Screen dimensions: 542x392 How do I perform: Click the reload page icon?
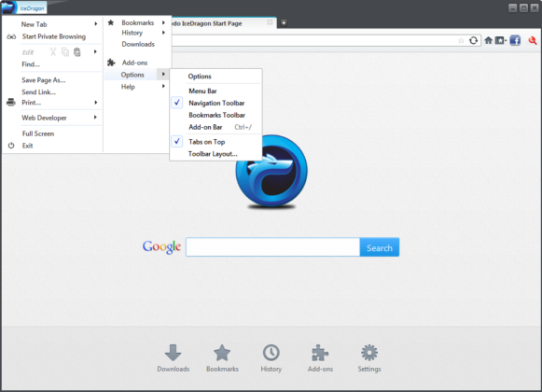[x=473, y=41]
